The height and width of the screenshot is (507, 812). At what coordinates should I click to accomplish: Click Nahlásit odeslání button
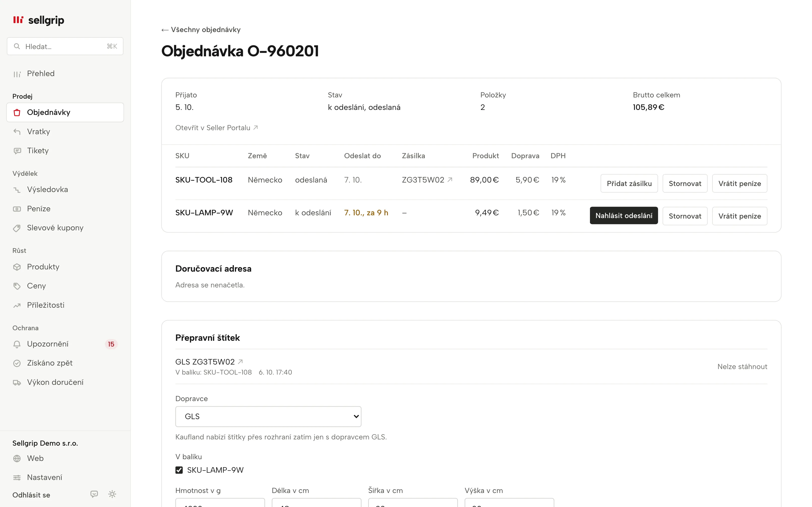click(x=624, y=216)
